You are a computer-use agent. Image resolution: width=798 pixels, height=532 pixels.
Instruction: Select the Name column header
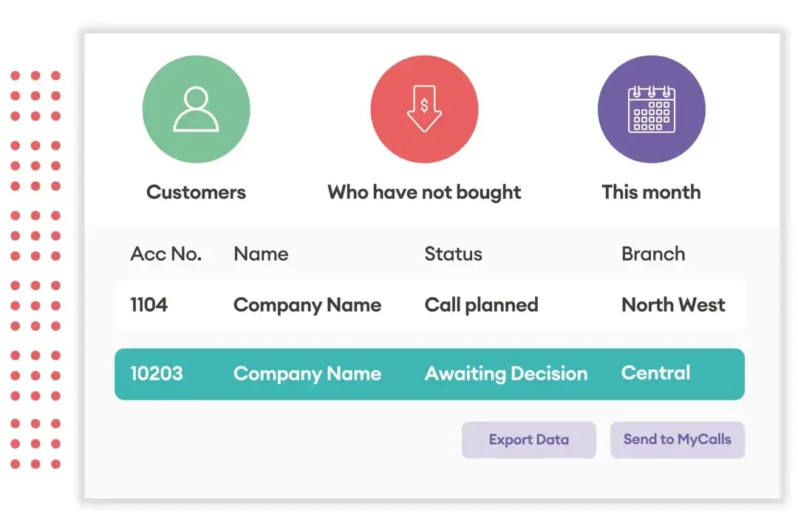tap(261, 253)
